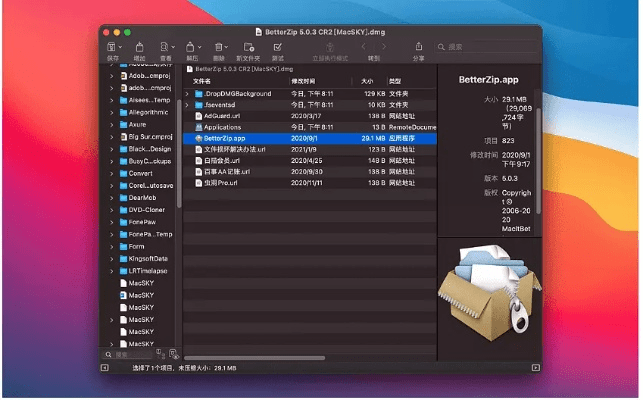Screen dimensions: 643x400
Task: Click the New Folder (新文件夹) icon
Action: coord(249,47)
